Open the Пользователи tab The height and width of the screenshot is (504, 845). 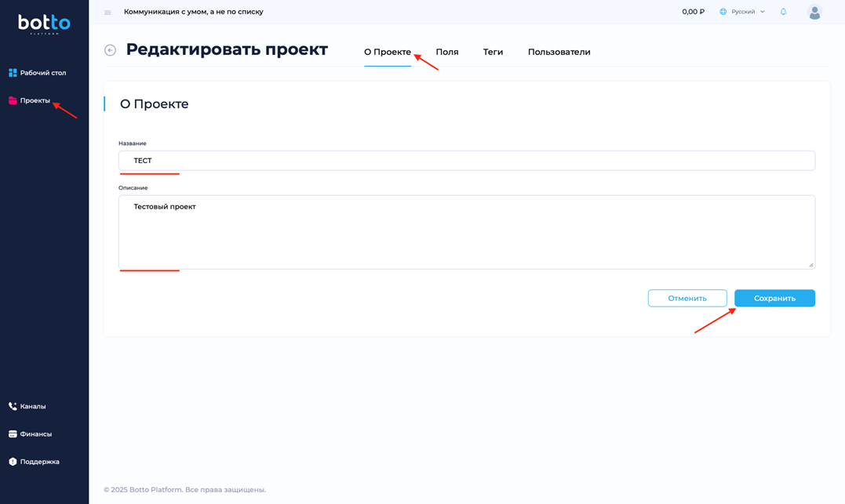(559, 52)
